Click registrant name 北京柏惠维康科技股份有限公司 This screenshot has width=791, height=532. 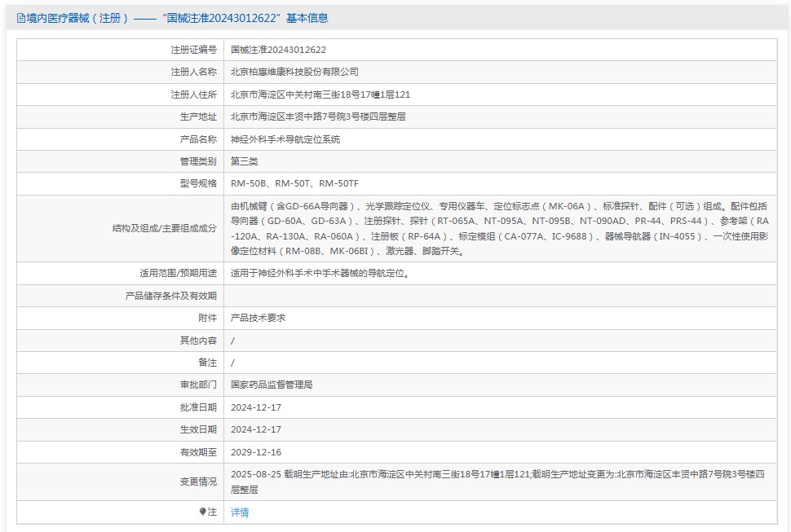pos(294,72)
